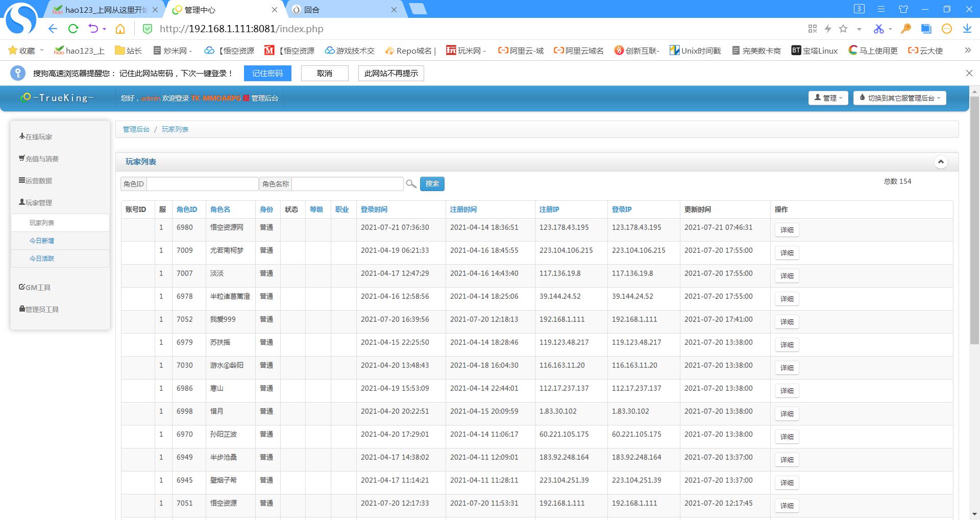
Task: Click the refresh page icon
Action: [x=73, y=29]
